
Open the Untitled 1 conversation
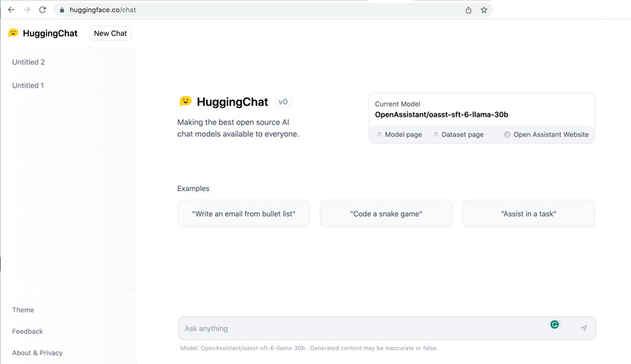(28, 85)
